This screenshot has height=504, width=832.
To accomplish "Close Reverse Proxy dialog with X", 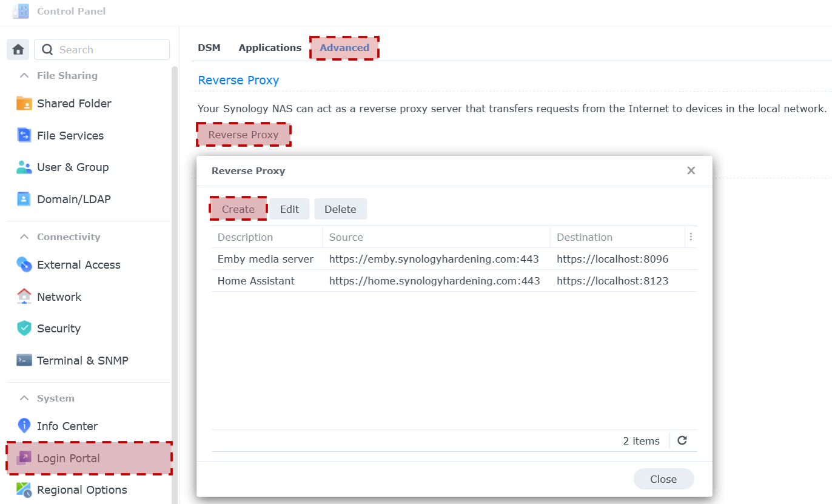I will pyautogui.click(x=691, y=171).
